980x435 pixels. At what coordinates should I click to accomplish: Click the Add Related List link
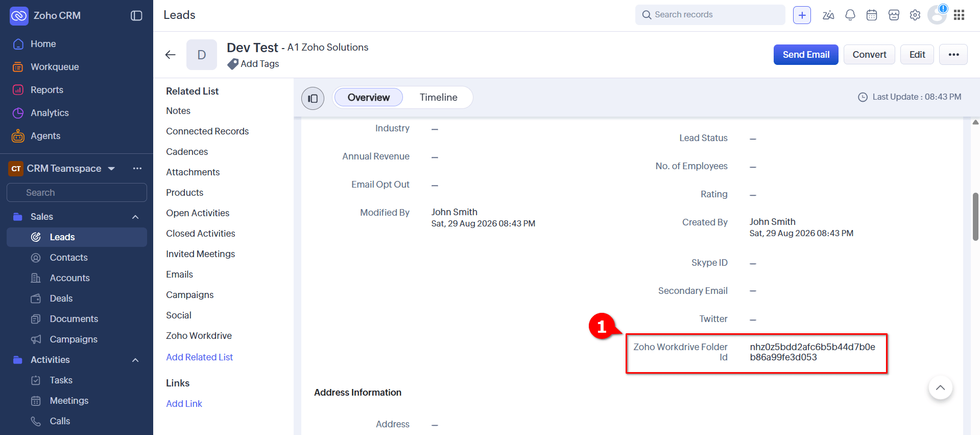200,357
